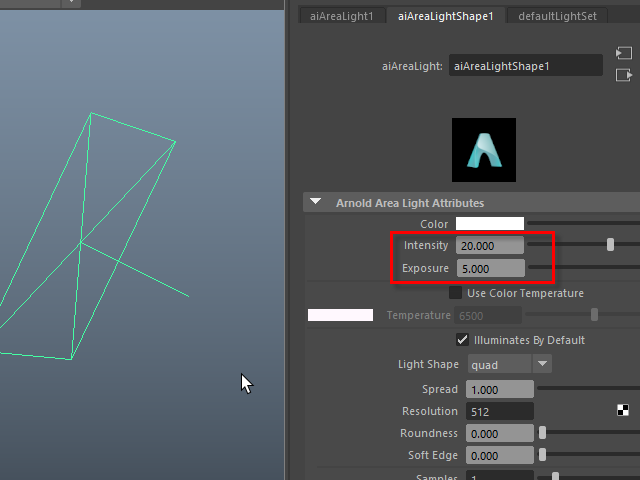This screenshot has width=640, height=480.
Task: Enable Use Color Temperature checkbox
Action: 456,293
